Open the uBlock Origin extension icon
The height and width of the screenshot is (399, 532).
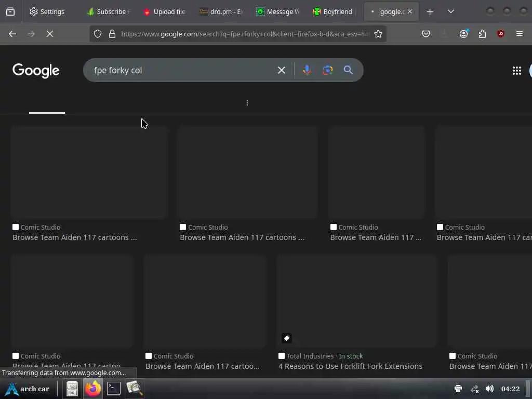[500, 34]
